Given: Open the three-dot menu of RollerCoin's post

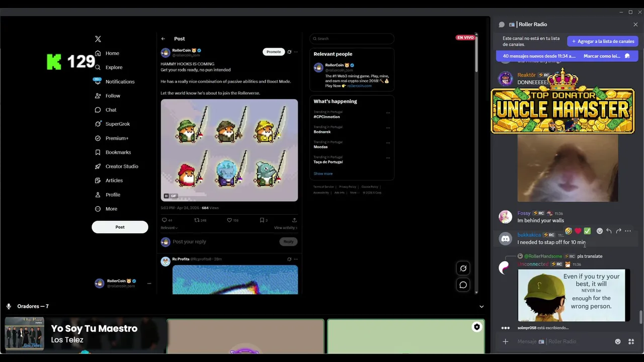Looking at the screenshot, I should click(x=295, y=52).
